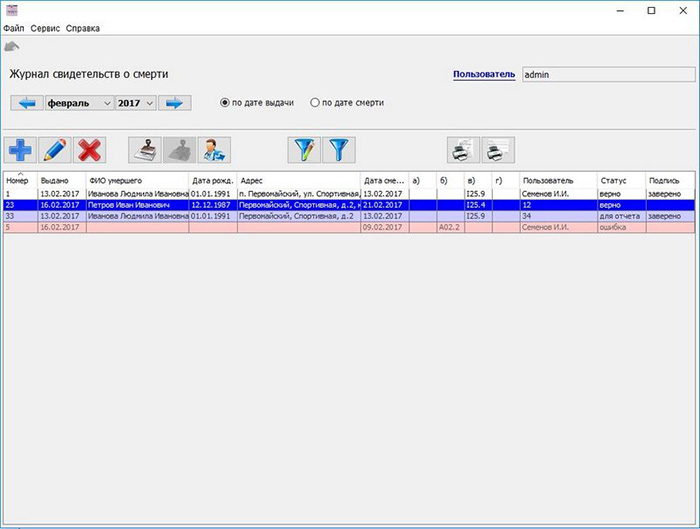This screenshot has width=700, height=529.
Task: Click the red X delete icon
Action: (90, 150)
